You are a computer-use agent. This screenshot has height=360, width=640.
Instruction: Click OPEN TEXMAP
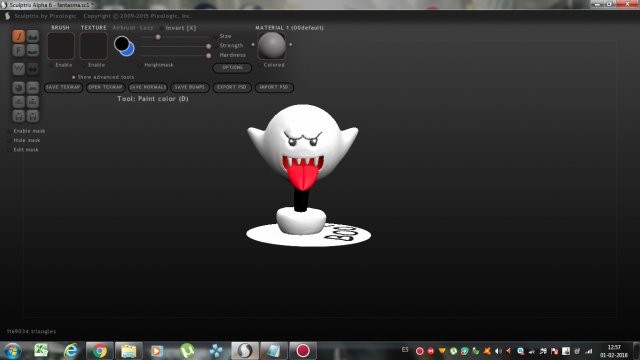point(105,87)
